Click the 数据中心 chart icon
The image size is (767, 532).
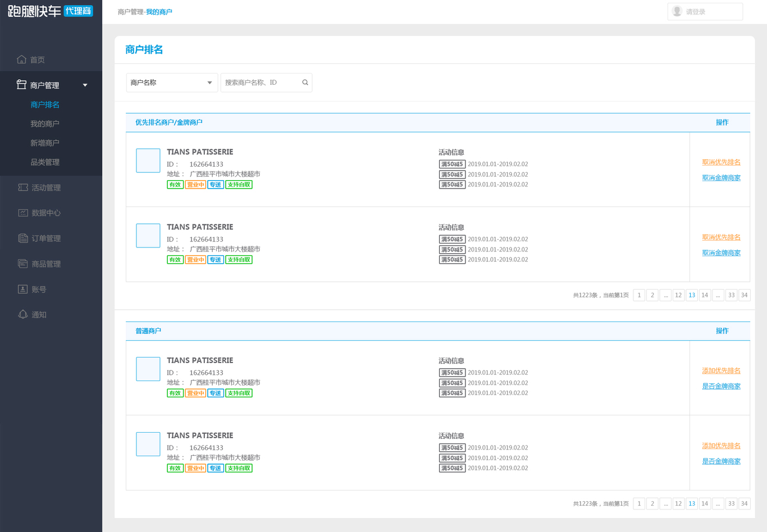coord(23,213)
